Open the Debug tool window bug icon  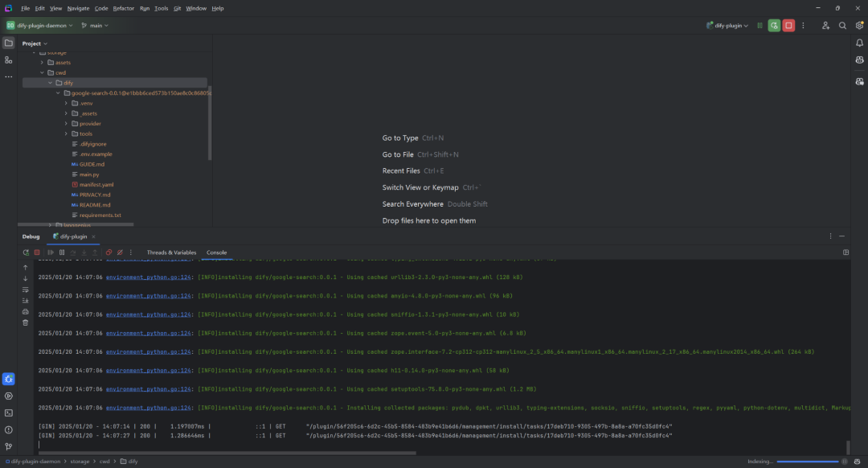9,379
